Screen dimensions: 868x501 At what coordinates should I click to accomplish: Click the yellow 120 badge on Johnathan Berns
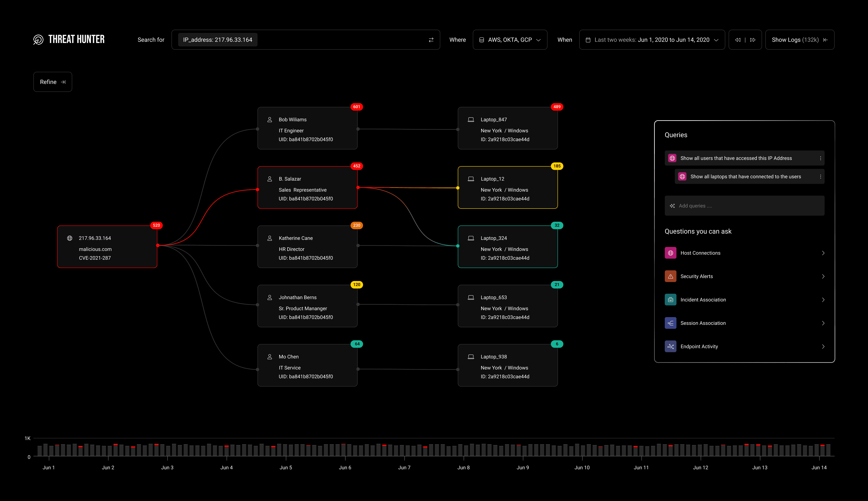click(x=357, y=285)
